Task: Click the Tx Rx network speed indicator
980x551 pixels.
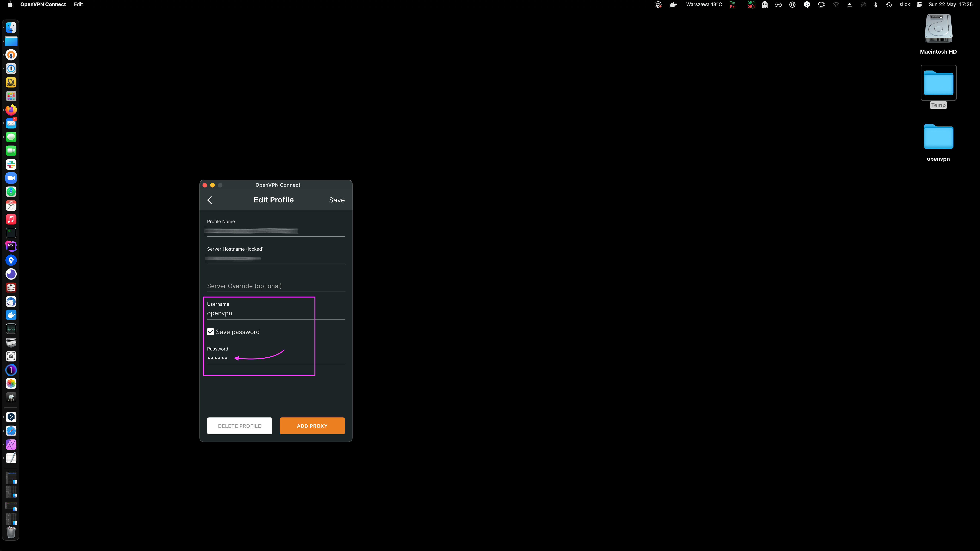Action: click(742, 5)
